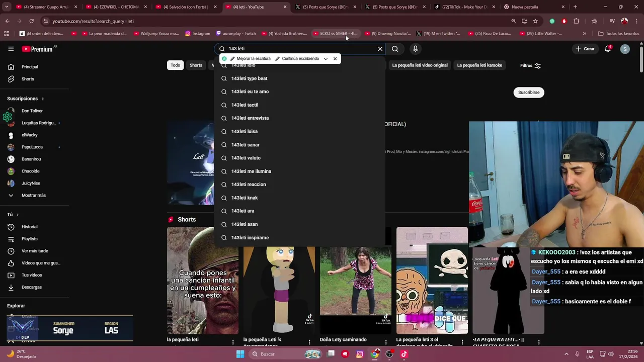
Task: Choose suggestion '143leti reaccion'
Action: click(299, 185)
